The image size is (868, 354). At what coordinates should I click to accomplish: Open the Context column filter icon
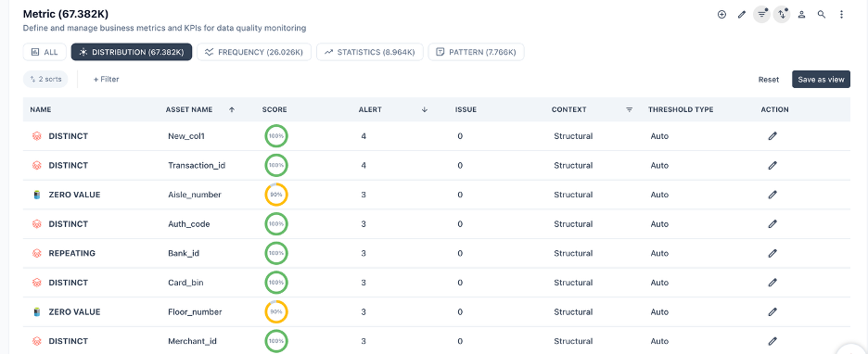(629, 109)
